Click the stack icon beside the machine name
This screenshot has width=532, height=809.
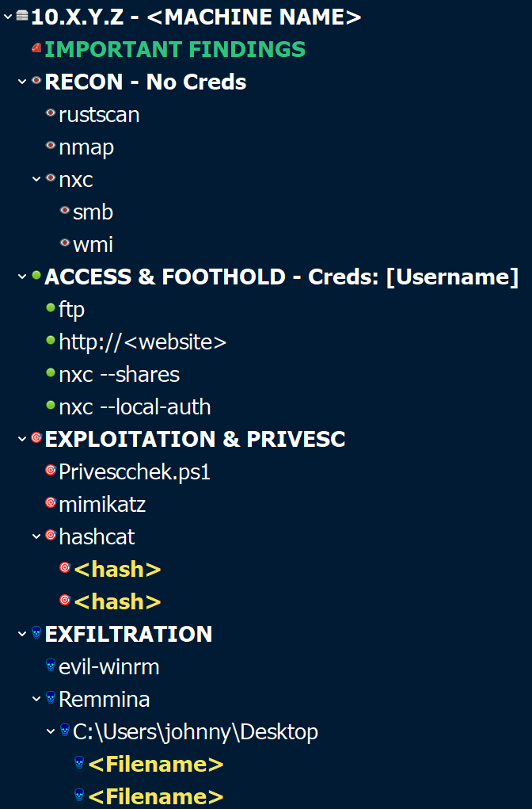click(22, 16)
